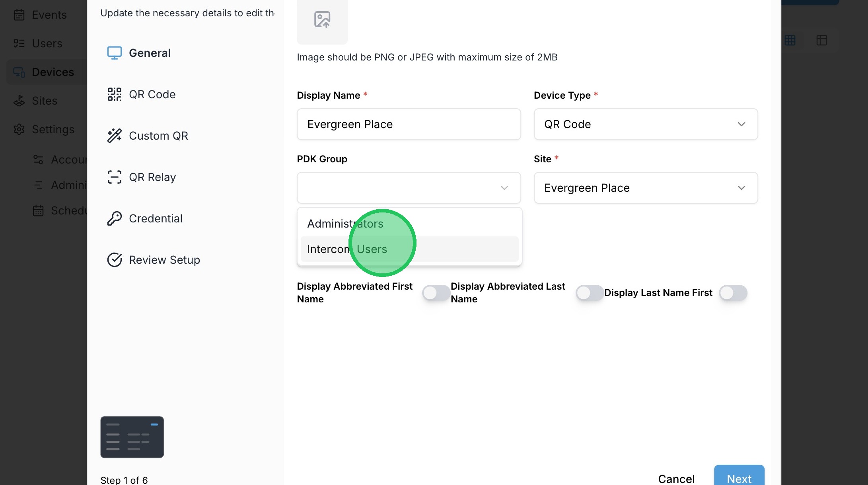The width and height of the screenshot is (868, 485).
Task: Click the QR Code step icon
Action: 114,94
